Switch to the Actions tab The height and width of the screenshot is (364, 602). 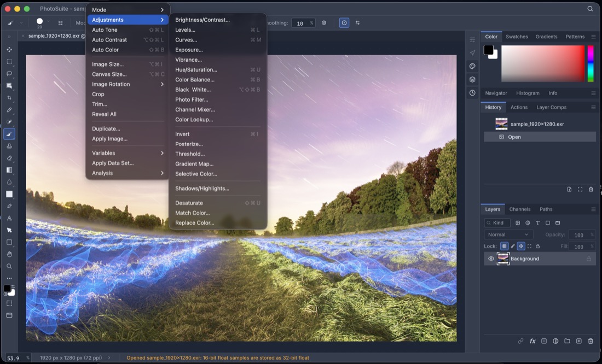point(519,108)
